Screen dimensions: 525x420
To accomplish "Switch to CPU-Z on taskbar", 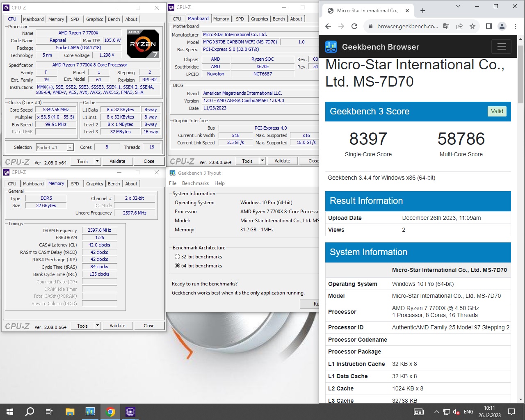I will pos(130,412).
